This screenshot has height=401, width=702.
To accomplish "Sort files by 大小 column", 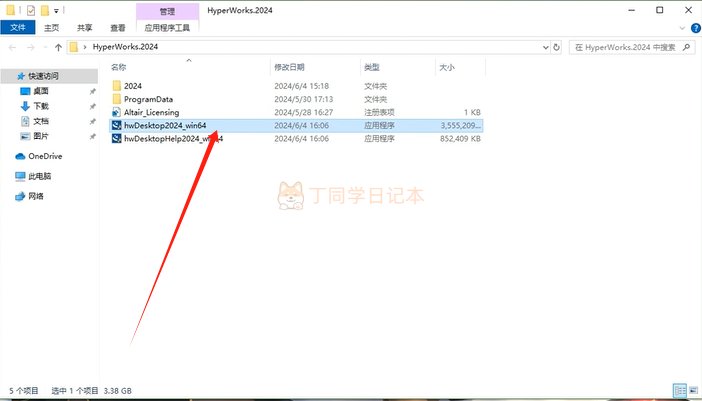I will click(447, 67).
